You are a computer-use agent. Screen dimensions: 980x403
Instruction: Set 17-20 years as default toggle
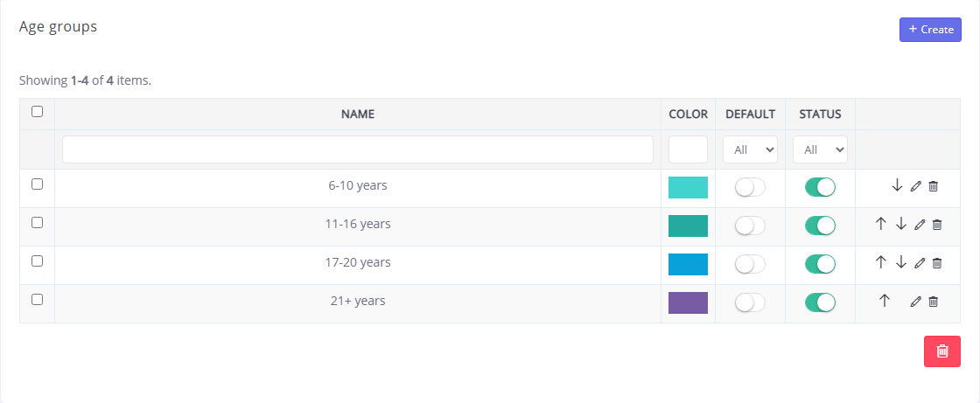pyautogui.click(x=750, y=265)
